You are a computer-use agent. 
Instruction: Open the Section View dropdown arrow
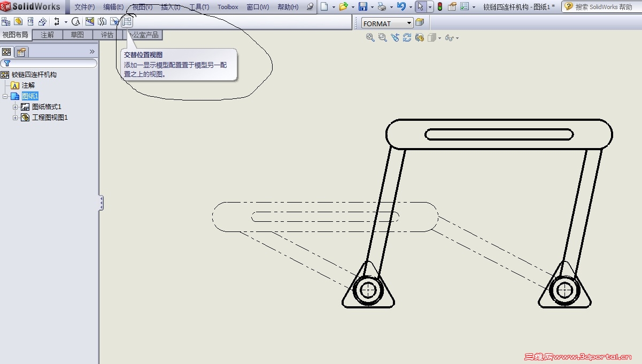point(66,22)
